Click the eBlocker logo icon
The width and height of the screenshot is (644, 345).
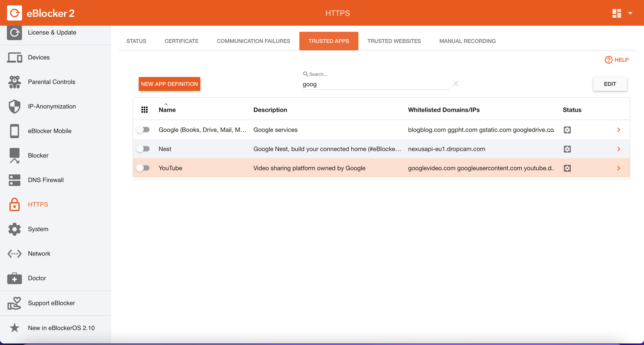[x=14, y=13]
